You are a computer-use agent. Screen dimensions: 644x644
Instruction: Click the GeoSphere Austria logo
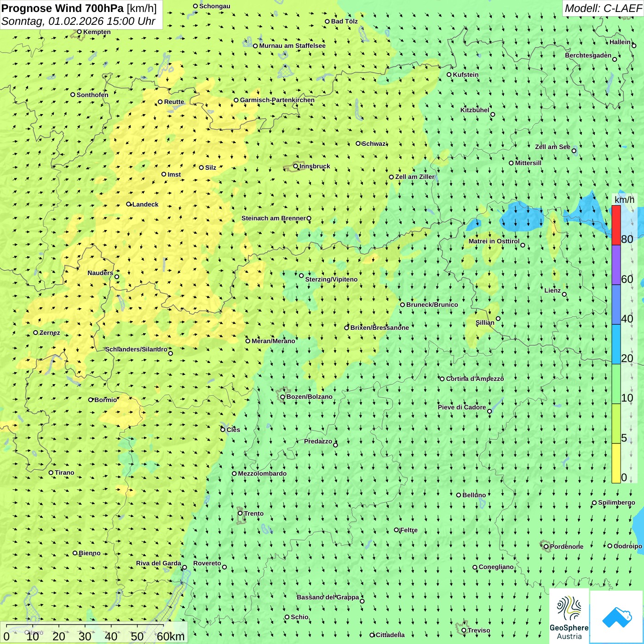tap(569, 616)
